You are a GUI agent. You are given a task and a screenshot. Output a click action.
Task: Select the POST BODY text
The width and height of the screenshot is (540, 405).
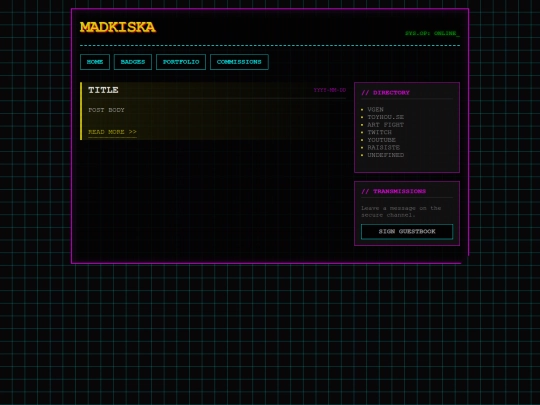(x=106, y=110)
